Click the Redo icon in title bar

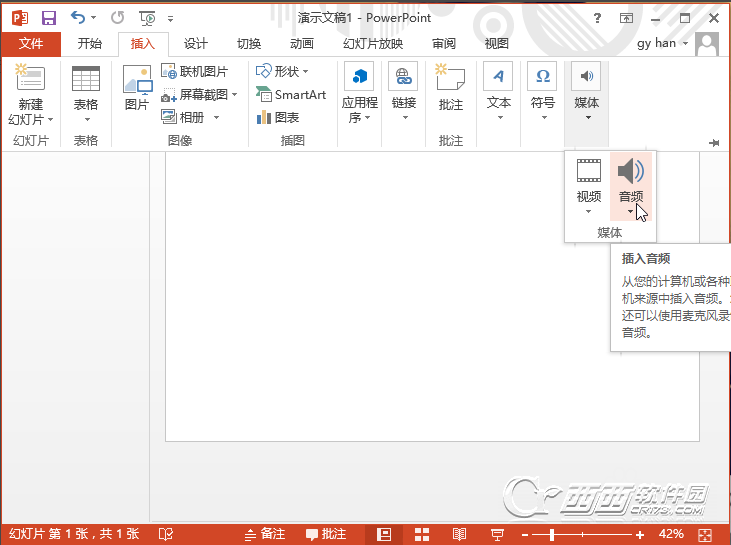pyautogui.click(x=117, y=18)
